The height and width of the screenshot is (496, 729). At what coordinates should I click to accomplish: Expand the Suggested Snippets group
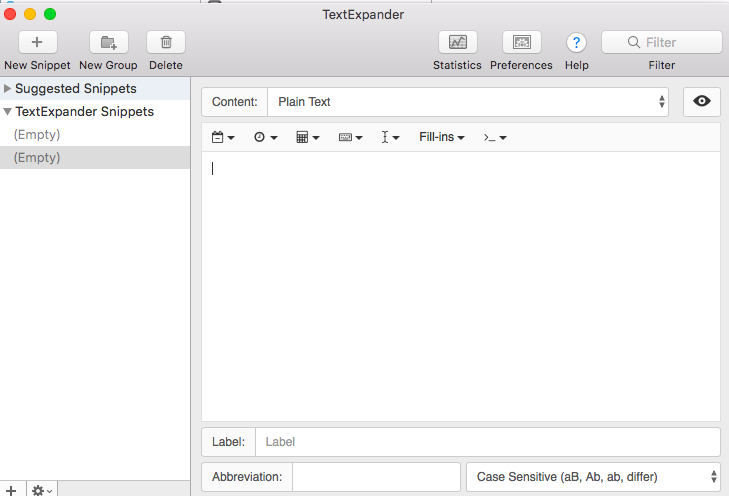7,88
